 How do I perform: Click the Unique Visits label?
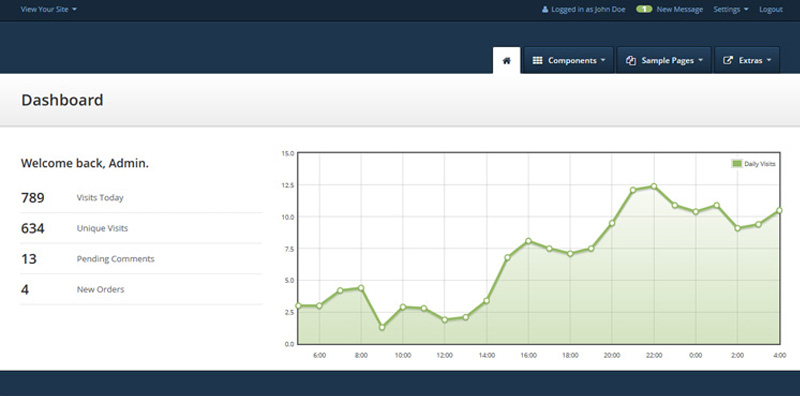tap(102, 228)
